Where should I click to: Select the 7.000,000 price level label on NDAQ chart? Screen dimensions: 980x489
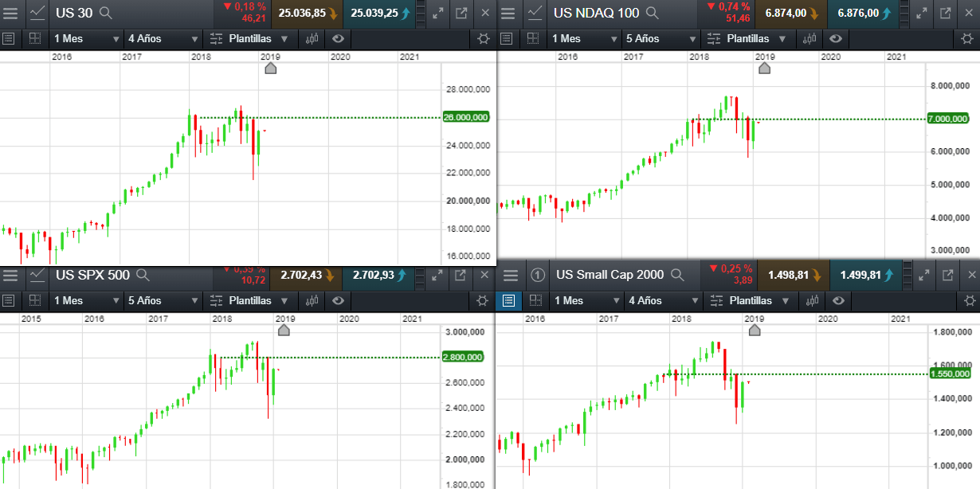[x=948, y=119]
